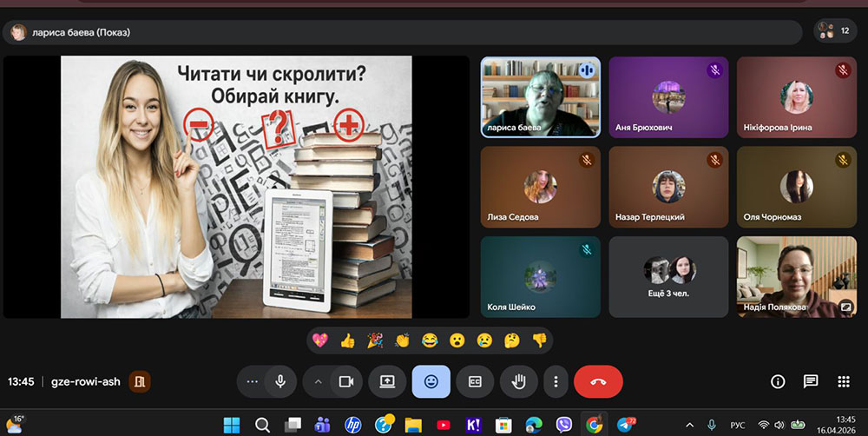Viewport: 868px width, 436px height.
Task: Toggle the microphone mute button
Action: click(x=279, y=381)
